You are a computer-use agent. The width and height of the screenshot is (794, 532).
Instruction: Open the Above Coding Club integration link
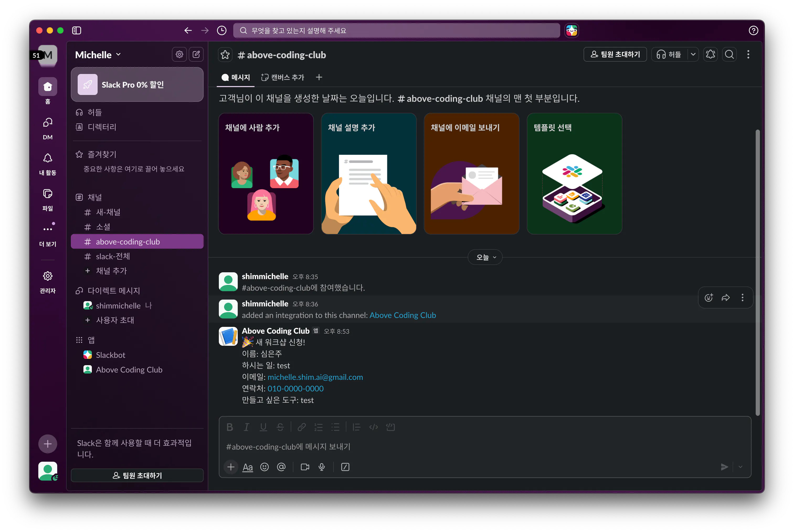(403, 315)
